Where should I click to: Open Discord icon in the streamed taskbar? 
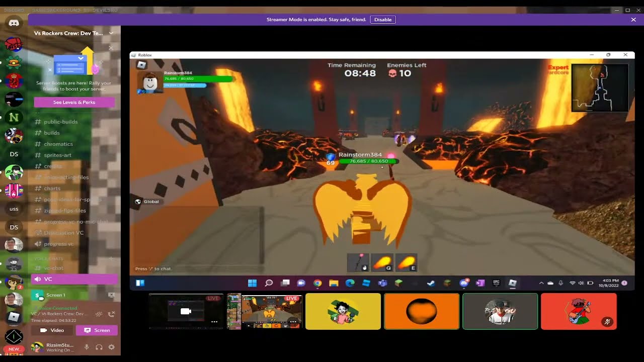click(463, 283)
